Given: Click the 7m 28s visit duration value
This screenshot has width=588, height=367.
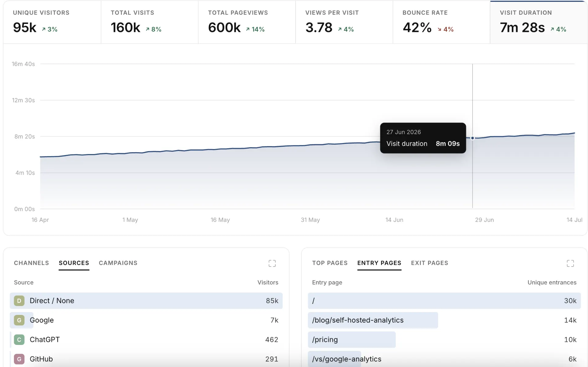Looking at the screenshot, I should [522, 28].
